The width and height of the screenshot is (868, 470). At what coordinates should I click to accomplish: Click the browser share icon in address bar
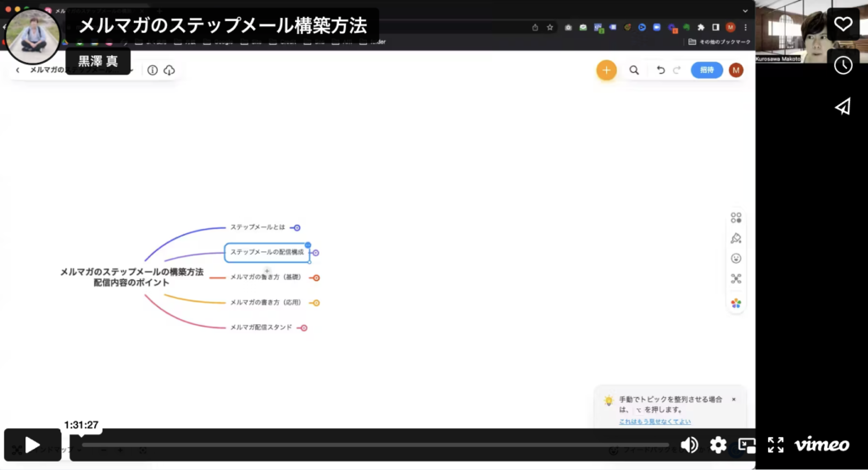point(535,27)
